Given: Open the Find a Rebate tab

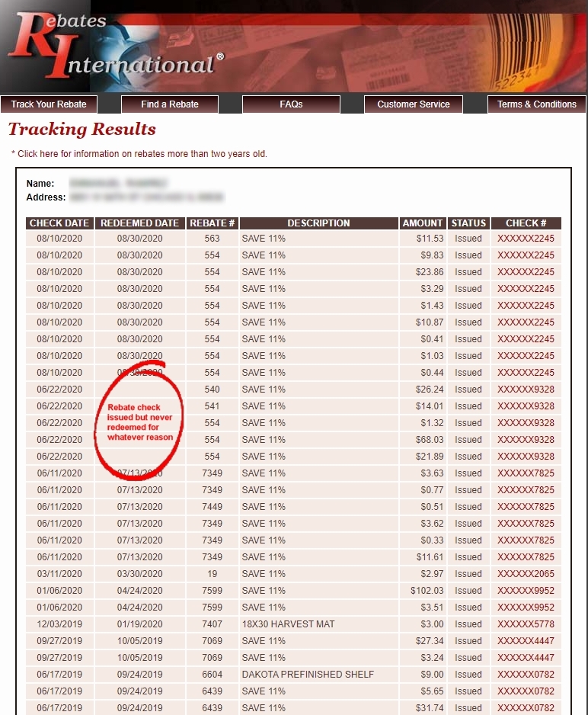Looking at the screenshot, I should (x=170, y=104).
